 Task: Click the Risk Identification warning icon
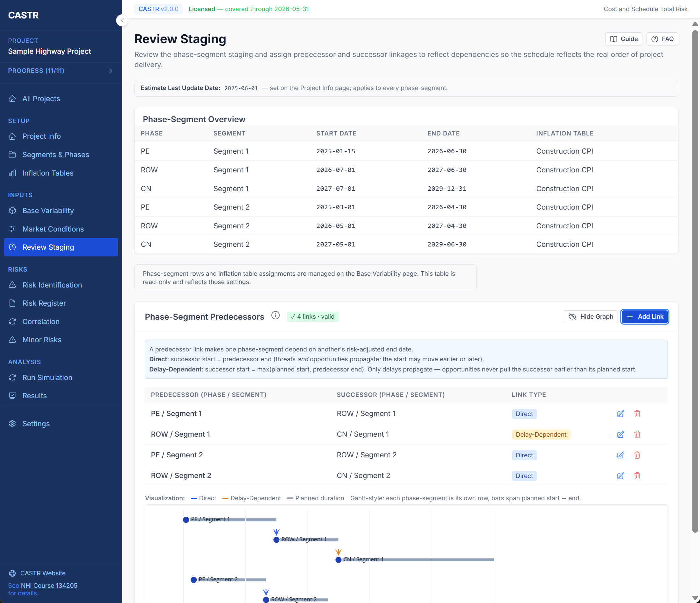[x=12, y=285]
